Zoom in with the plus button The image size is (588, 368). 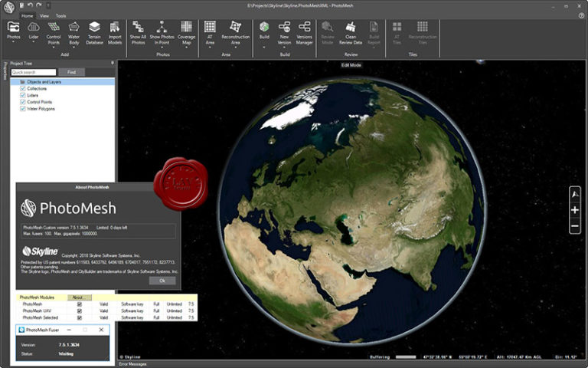coord(575,210)
